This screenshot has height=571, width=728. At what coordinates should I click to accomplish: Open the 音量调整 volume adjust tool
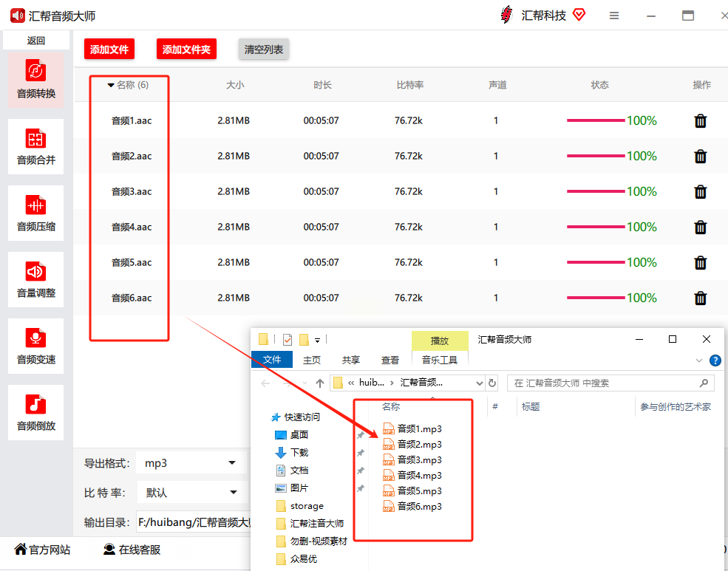click(x=35, y=279)
